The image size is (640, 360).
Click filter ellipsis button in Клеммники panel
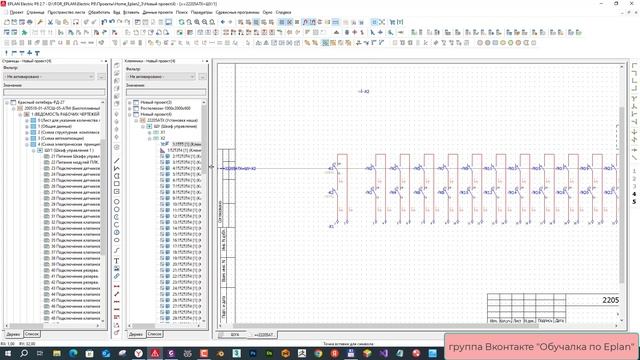[202, 76]
